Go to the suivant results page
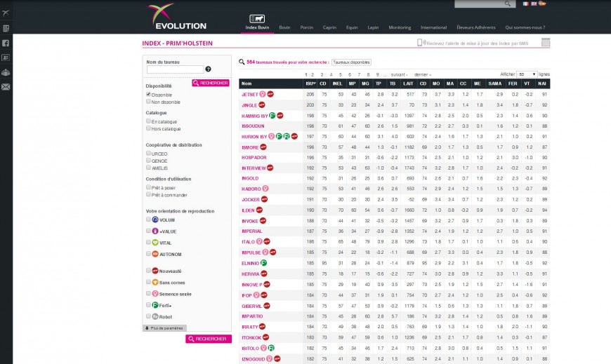 (x=399, y=75)
